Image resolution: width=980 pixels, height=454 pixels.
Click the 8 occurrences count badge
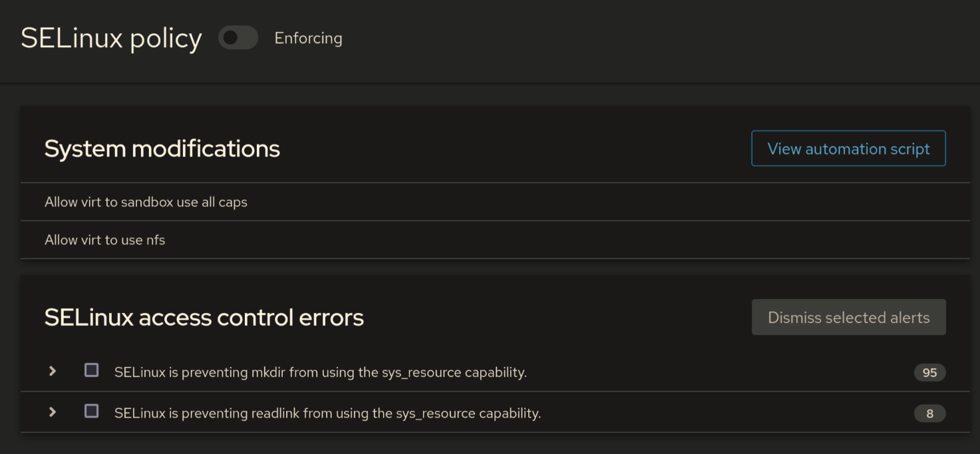[x=929, y=414]
